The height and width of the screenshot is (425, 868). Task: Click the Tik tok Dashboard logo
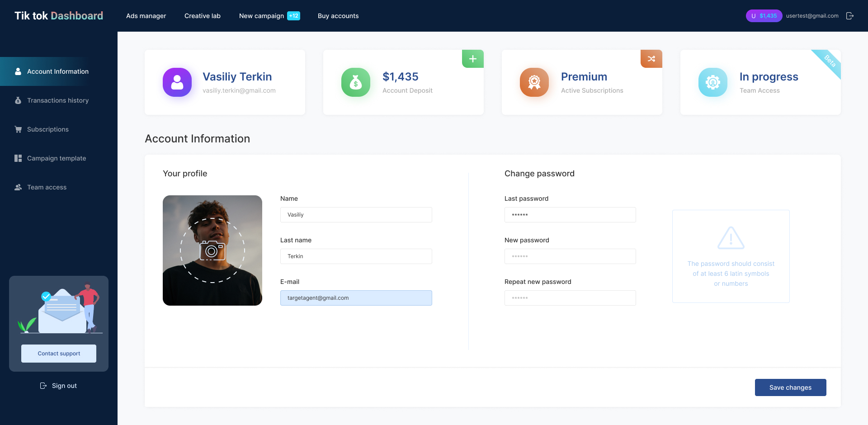click(x=59, y=16)
